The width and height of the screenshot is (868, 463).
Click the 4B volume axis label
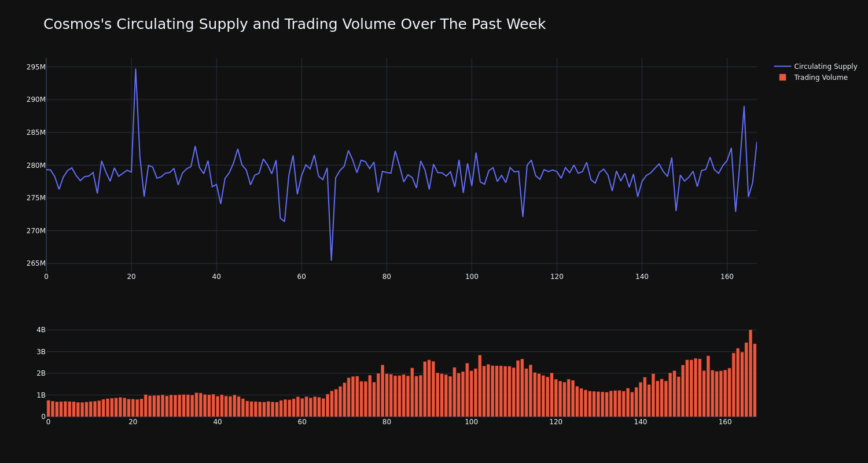click(41, 330)
